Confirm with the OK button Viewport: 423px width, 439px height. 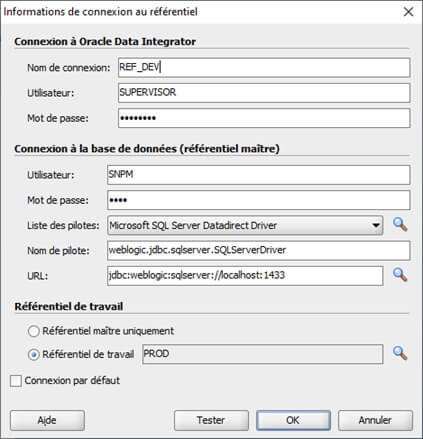[x=293, y=420]
